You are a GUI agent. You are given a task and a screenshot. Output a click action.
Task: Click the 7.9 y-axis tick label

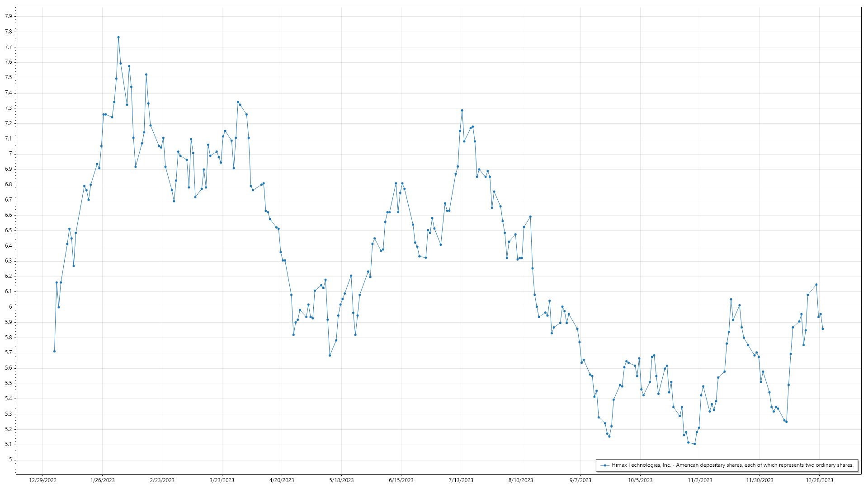coord(8,16)
